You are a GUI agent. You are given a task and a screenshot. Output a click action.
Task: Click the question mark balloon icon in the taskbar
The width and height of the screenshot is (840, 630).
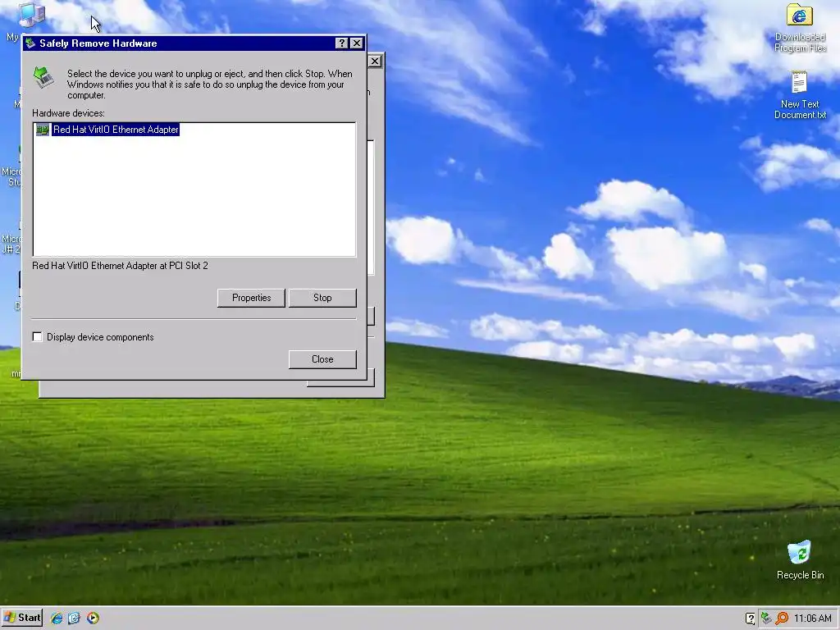click(x=751, y=619)
